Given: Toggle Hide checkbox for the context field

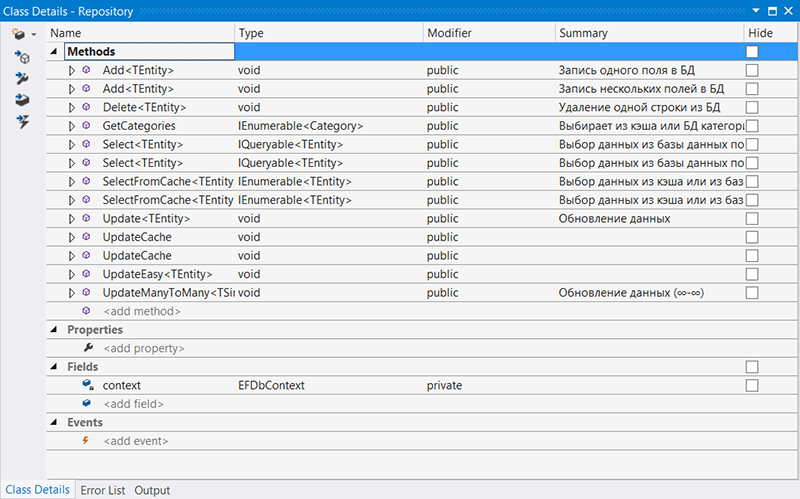Looking at the screenshot, I should pos(752,385).
